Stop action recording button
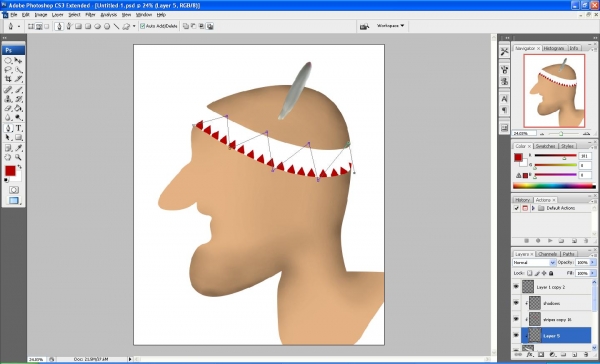 click(527, 241)
